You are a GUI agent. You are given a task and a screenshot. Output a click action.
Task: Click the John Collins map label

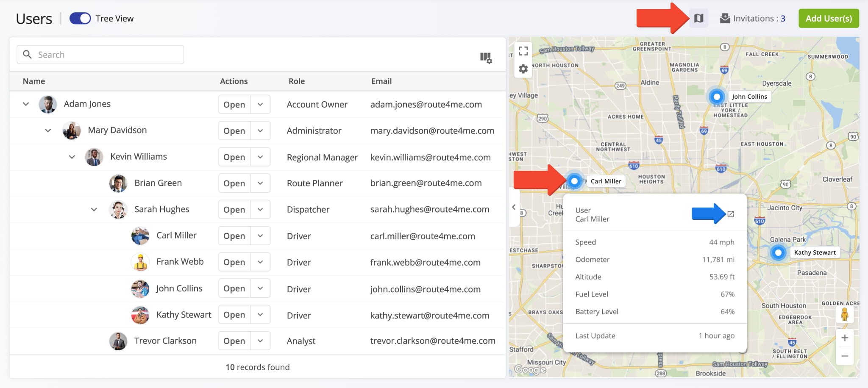click(749, 97)
